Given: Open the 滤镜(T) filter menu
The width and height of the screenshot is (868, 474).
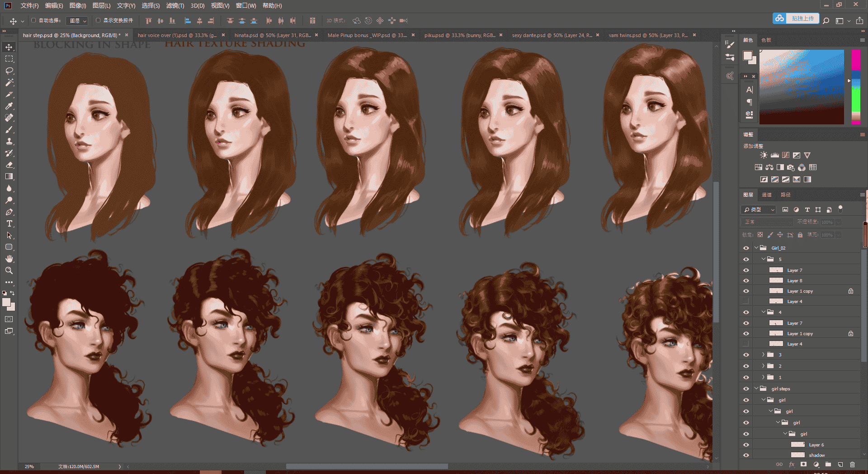Looking at the screenshot, I should pos(175,5).
